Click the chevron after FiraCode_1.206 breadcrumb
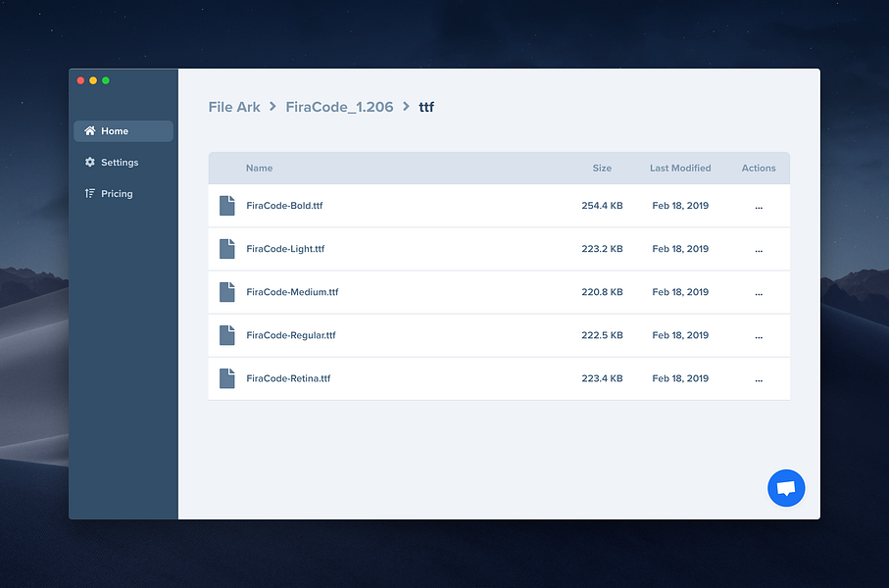The image size is (889, 588). (403, 107)
